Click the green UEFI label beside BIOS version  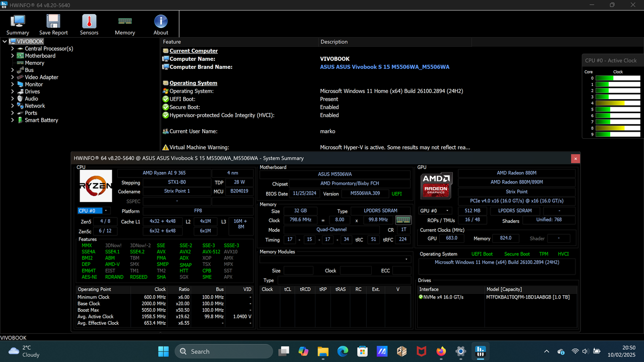[x=397, y=194]
